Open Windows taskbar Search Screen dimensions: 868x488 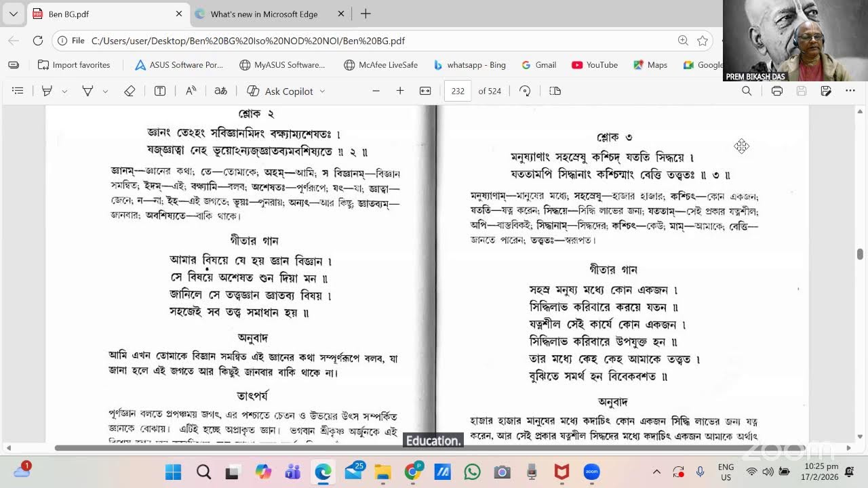[x=203, y=472]
